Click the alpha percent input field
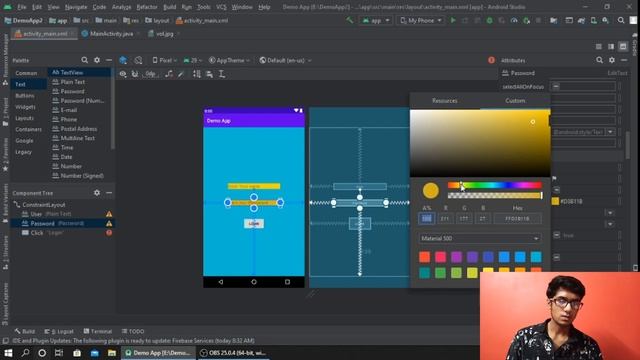Viewport: 640px width, 360px height. point(427,219)
